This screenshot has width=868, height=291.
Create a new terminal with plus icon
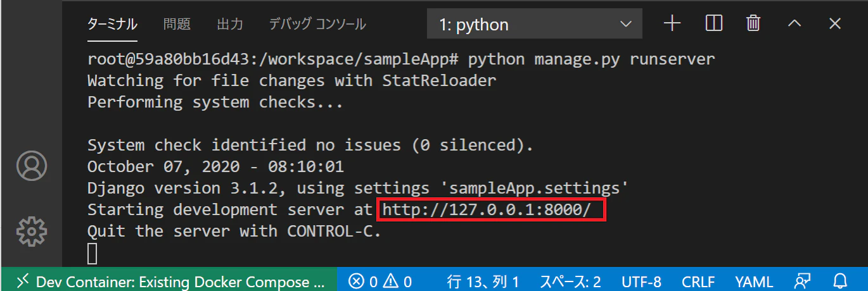pyautogui.click(x=672, y=24)
